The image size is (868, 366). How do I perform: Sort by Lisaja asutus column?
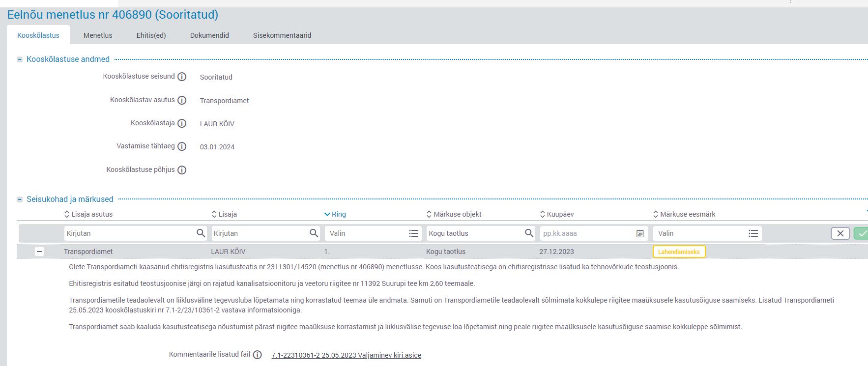(x=88, y=214)
